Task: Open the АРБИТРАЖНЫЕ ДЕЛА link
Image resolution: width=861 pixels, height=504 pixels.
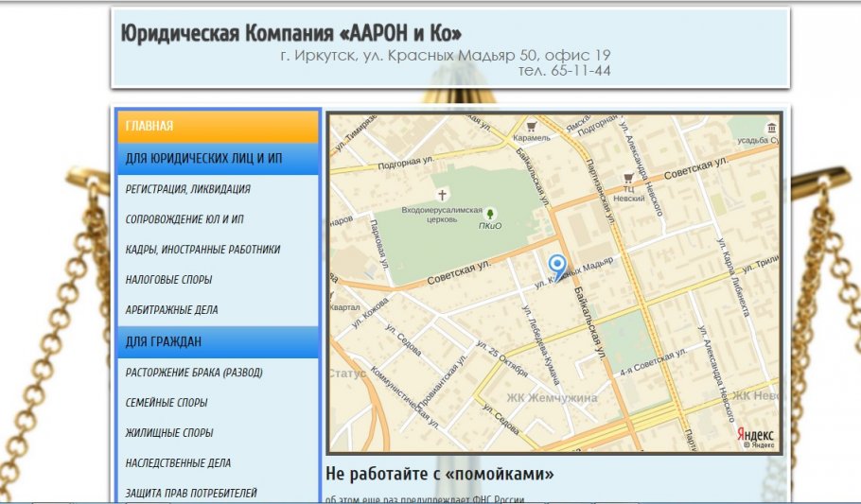Action: pyautogui.click(x=172, y=310)
